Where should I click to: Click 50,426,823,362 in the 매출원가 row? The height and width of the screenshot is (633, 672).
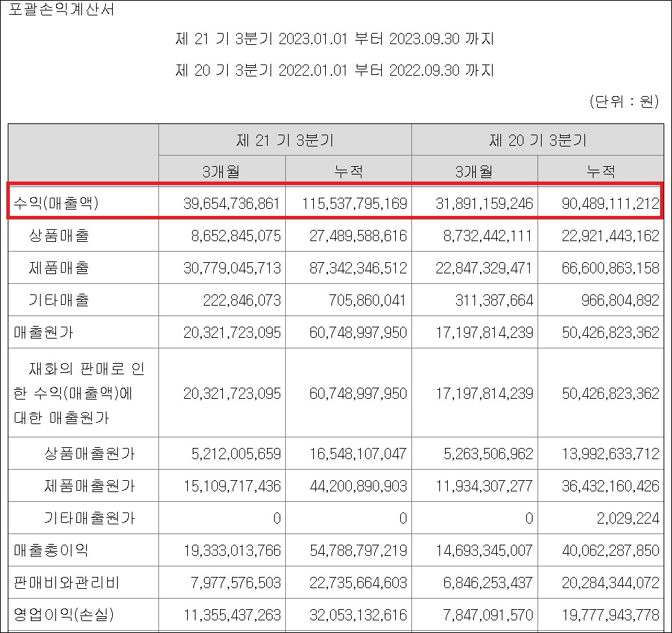(x=610, y=333)
